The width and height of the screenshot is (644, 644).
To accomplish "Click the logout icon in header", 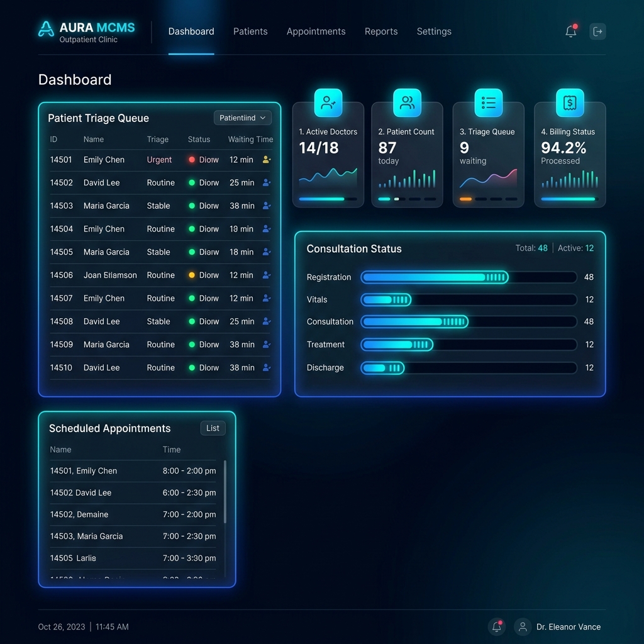I will click(597, 31).
